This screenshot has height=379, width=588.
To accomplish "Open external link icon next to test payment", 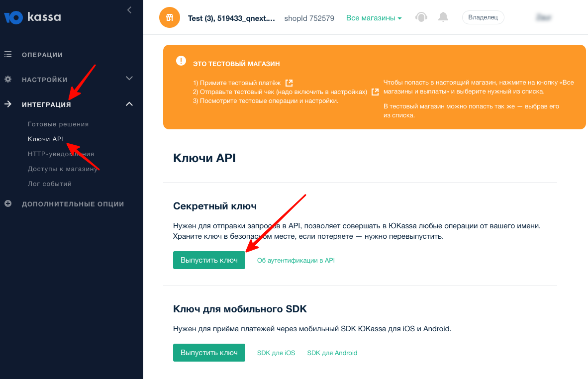I will [x=289, y=83].
